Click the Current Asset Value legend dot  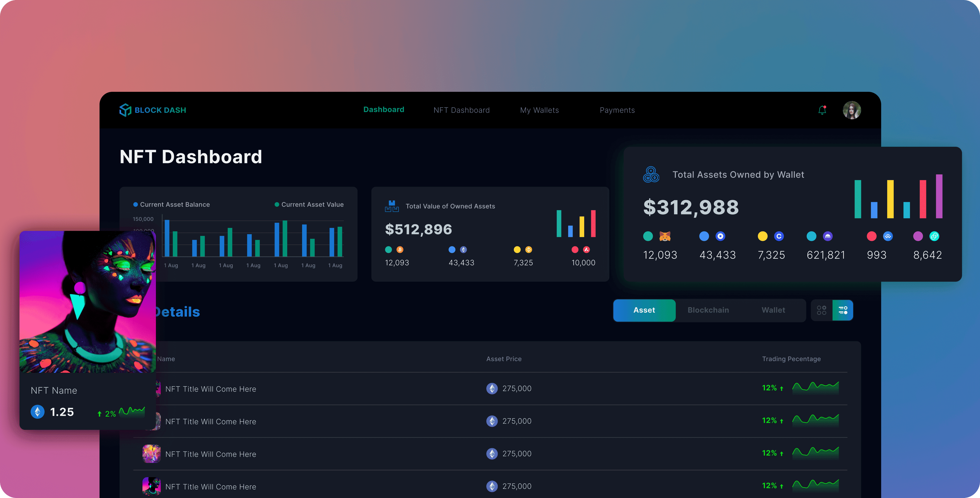277,204
